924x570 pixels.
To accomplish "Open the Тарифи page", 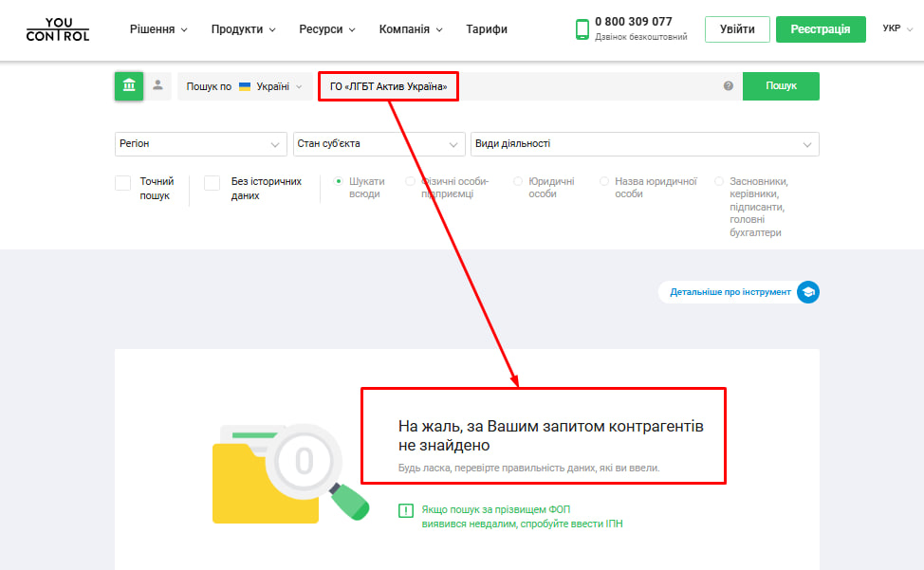I will click(x=487, y=29).
